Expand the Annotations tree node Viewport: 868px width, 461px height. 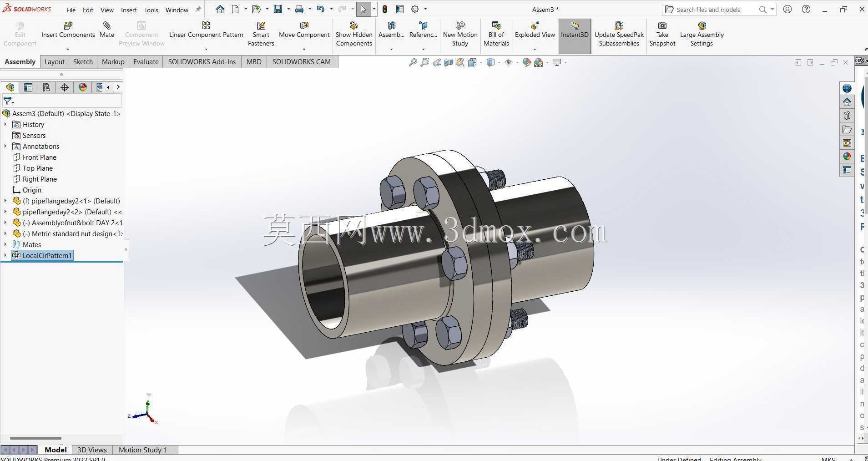pyautogui.click(x=5, y=146)
